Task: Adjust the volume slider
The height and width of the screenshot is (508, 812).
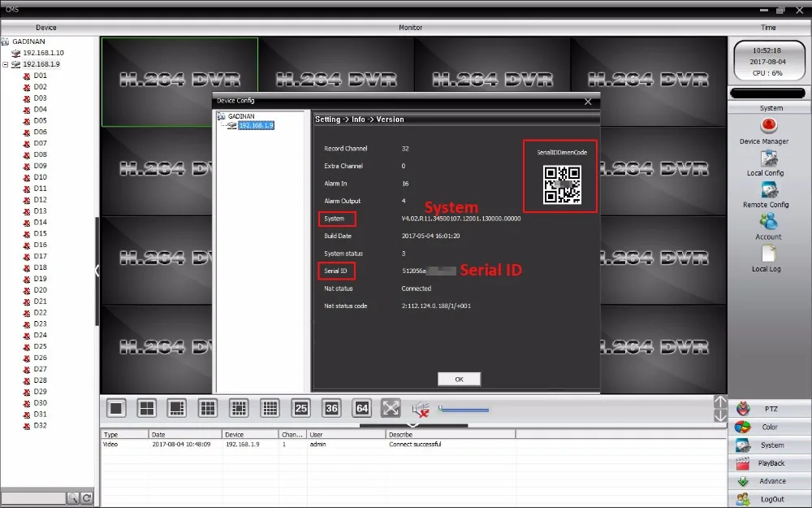Action: point(464,410)
